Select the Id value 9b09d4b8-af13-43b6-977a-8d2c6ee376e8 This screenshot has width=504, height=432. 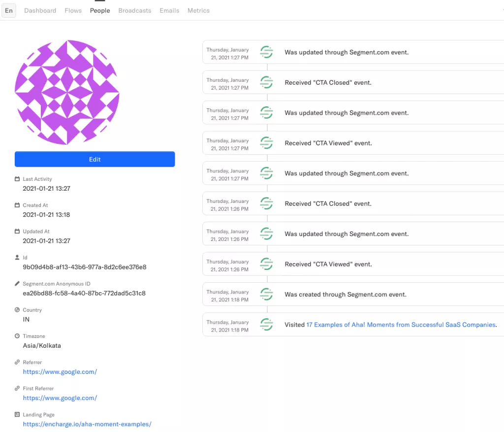85,267
